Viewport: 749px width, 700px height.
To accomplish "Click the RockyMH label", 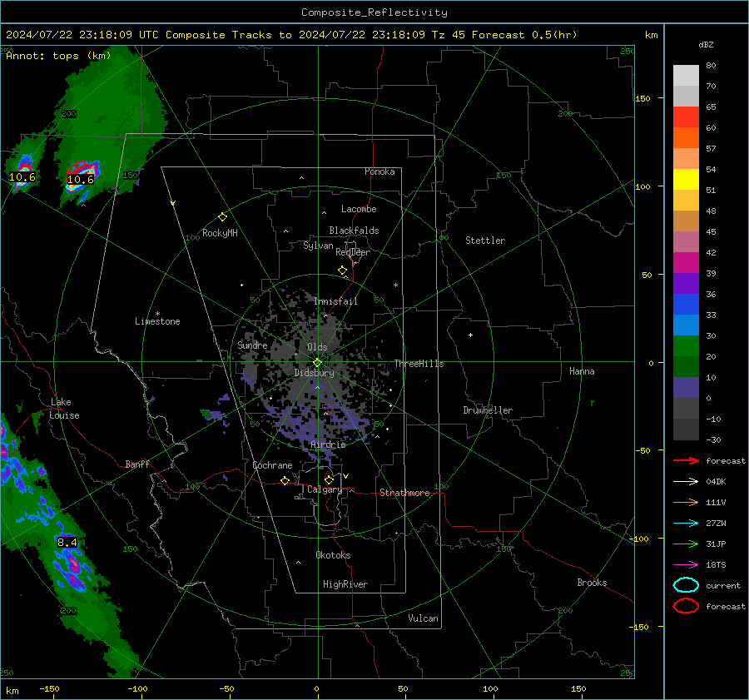I will click(x=220, y=233).
